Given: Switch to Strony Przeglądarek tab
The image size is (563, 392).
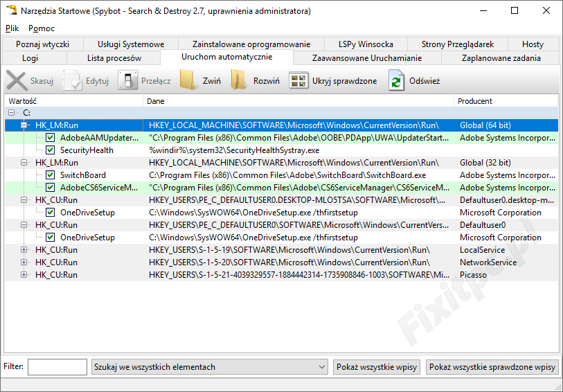Looking at the screenshot, I should (x=458, y=44).
